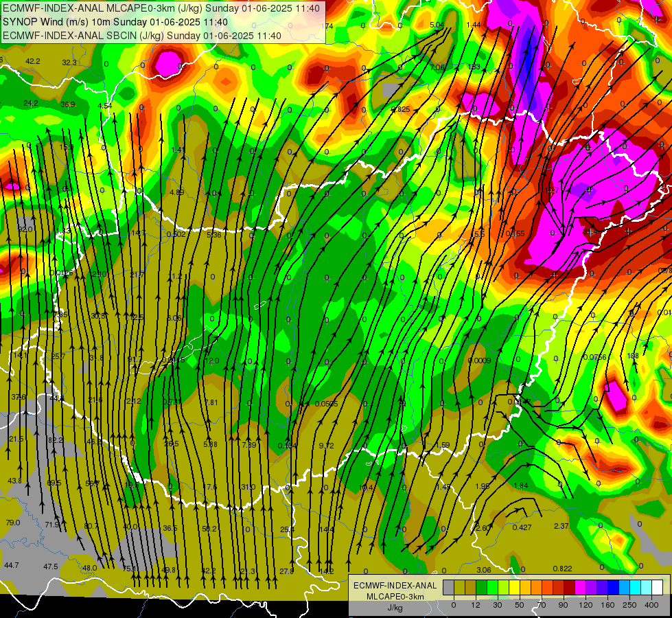Click the station value 1.84
The height and width of the screenshot is (618, 672).
pyautogui.click(x=521, y=485)
